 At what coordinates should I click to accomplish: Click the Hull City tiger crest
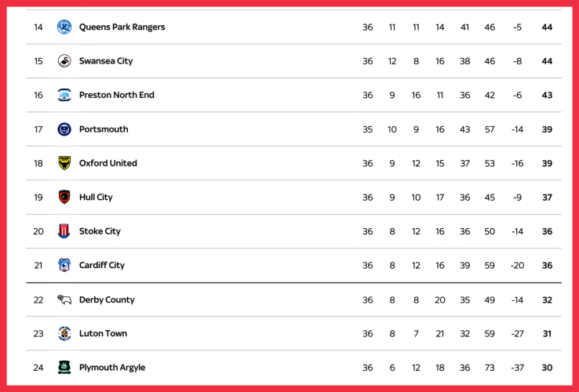[x=64, y=198]
